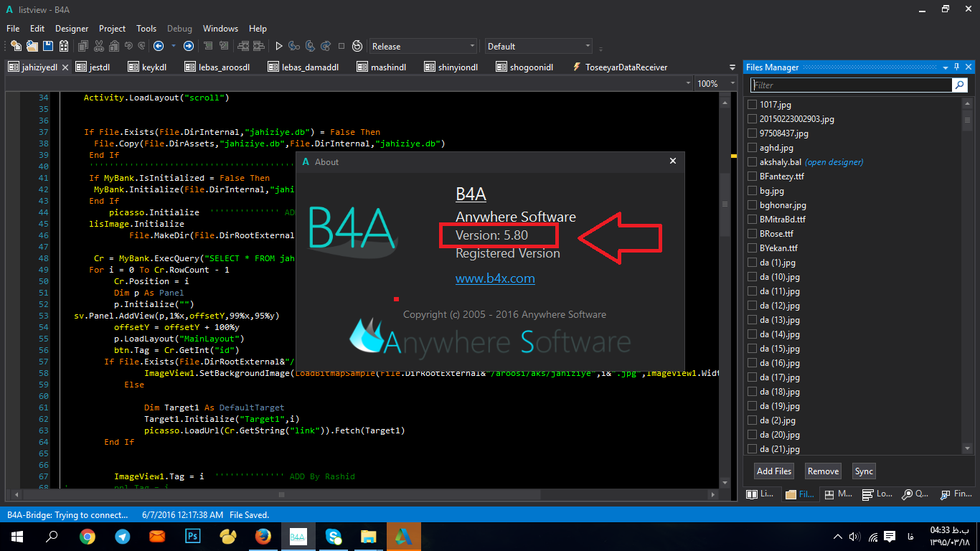
Task: Select the BYekan.ttf checkbox
Action: pyautogui.click(x=752, y=248)
